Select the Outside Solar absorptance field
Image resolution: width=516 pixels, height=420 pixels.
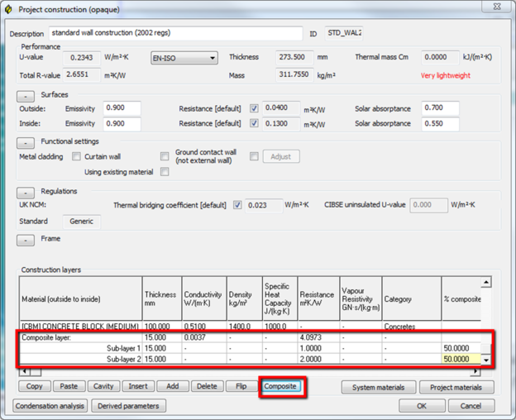(440, 108)
